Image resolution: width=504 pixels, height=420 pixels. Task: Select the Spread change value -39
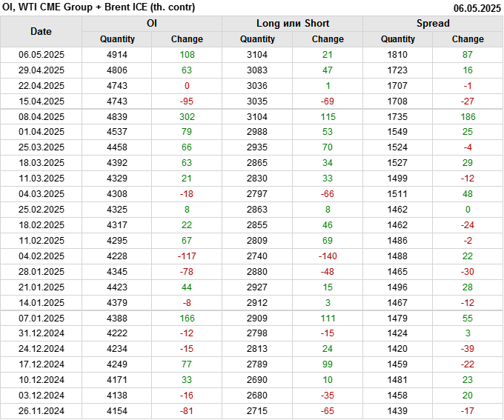[468, 349]
